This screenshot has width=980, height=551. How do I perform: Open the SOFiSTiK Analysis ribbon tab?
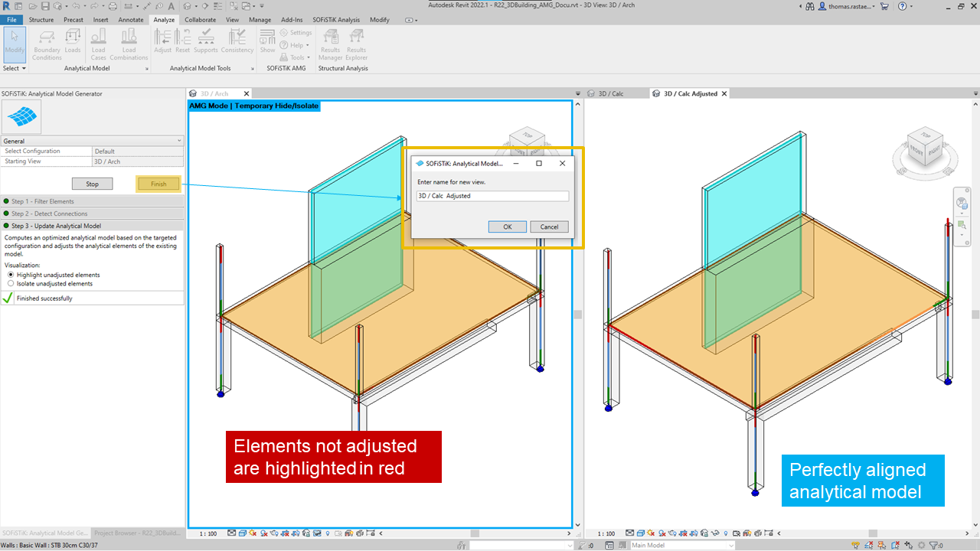tap(336, 20)
